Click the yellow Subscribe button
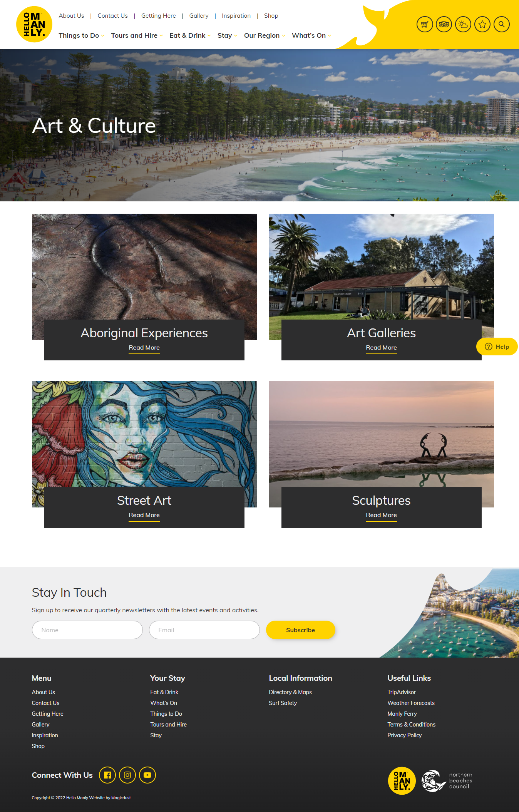The height and width of the screenshot is (812, 519). [x=301, y=630]
